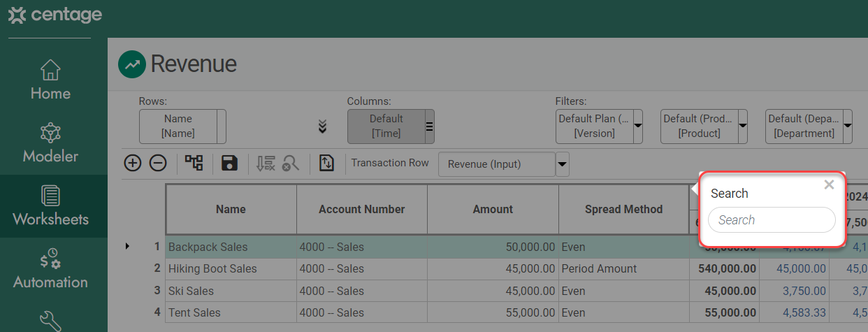
Task: Click the 3,750.00 value in Ski Sales row
Action: click(x=795, y=291)
